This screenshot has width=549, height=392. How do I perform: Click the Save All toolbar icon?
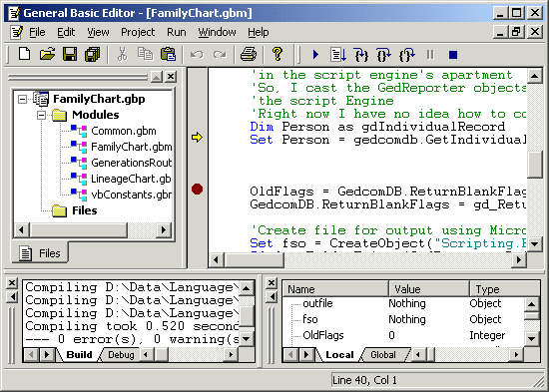(92, 54)
